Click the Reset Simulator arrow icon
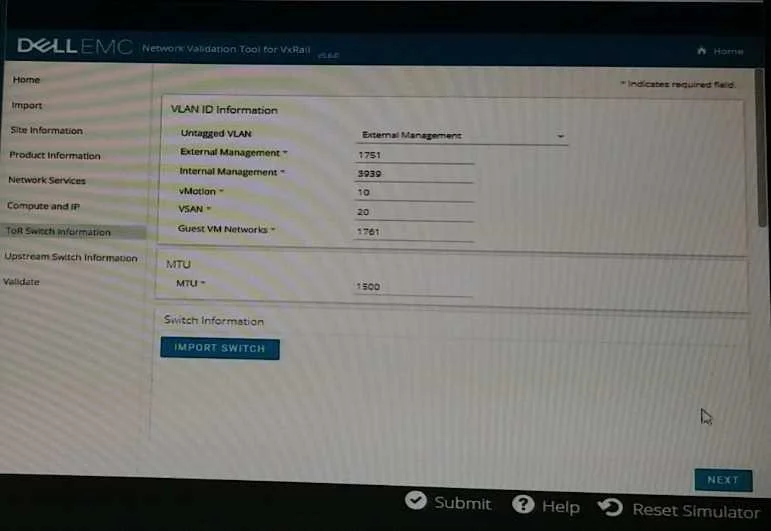 click(610, 507)
